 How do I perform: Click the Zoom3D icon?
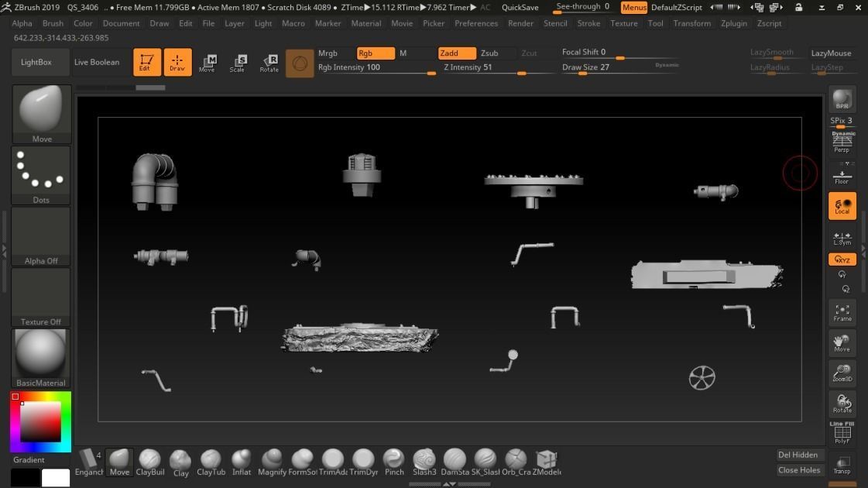(x=842, y=373)
